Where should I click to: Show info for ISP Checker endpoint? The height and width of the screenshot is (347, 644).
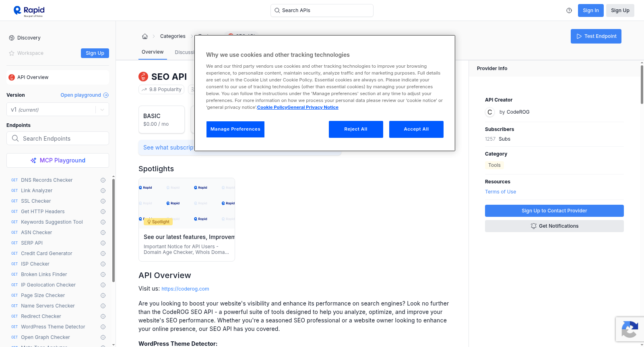(103, 264)
